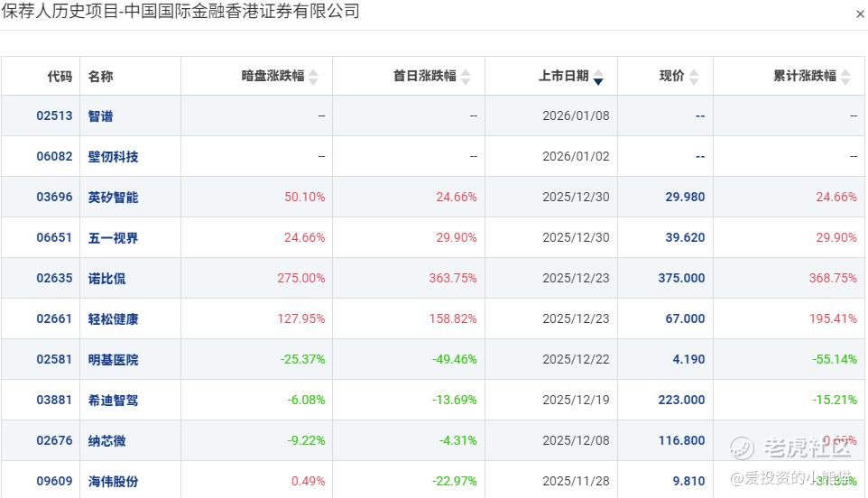
Task: Select grey-market change -9.22%
Action: tap(306, 440)
